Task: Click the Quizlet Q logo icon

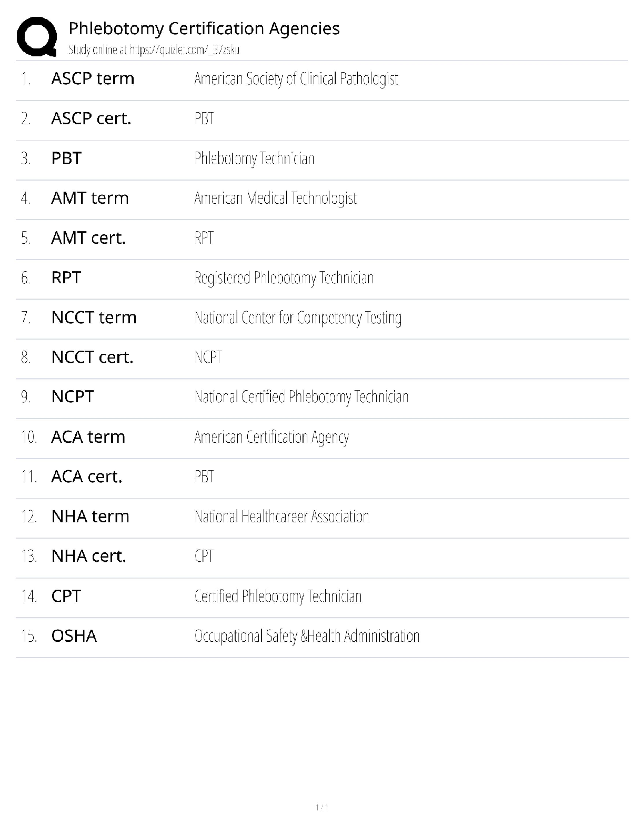Action: tap(37, 37)
